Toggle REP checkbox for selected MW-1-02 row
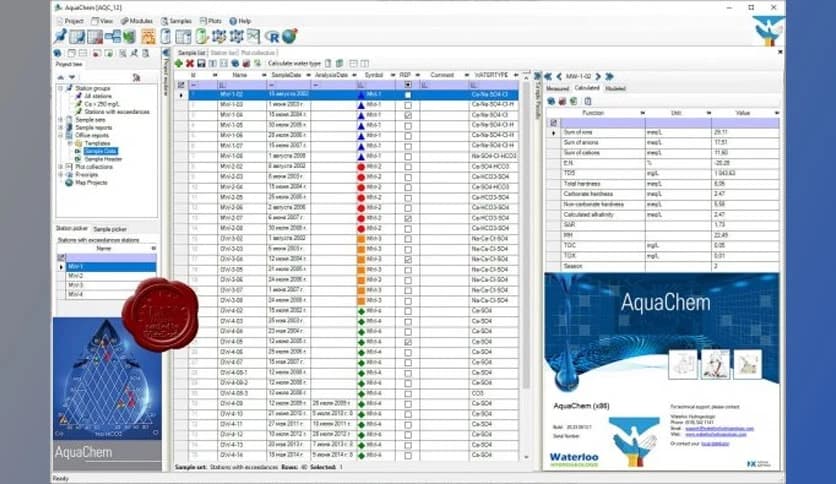This screenshot has height=484, width=836. coord(408,95)
